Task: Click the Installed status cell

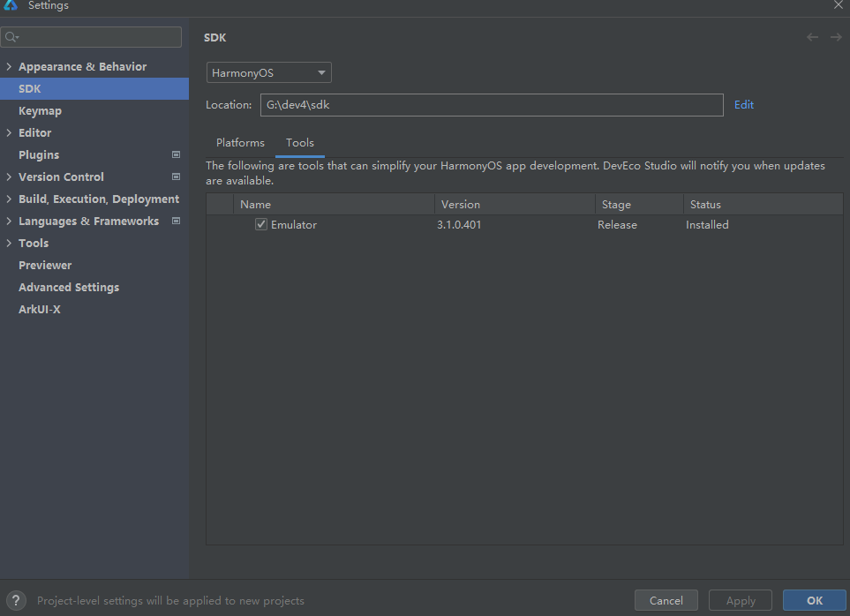Action: click(707, 224)
